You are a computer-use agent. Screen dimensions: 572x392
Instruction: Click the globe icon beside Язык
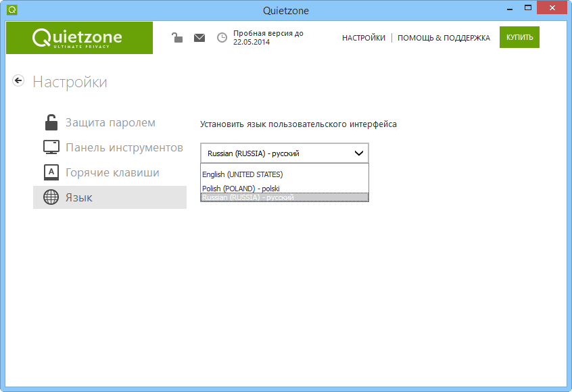(x=51, y=197)
